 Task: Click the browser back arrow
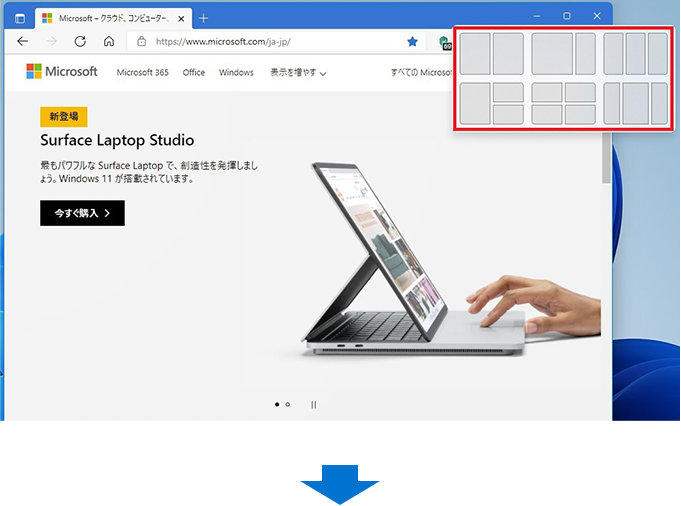tap(23, 42)
